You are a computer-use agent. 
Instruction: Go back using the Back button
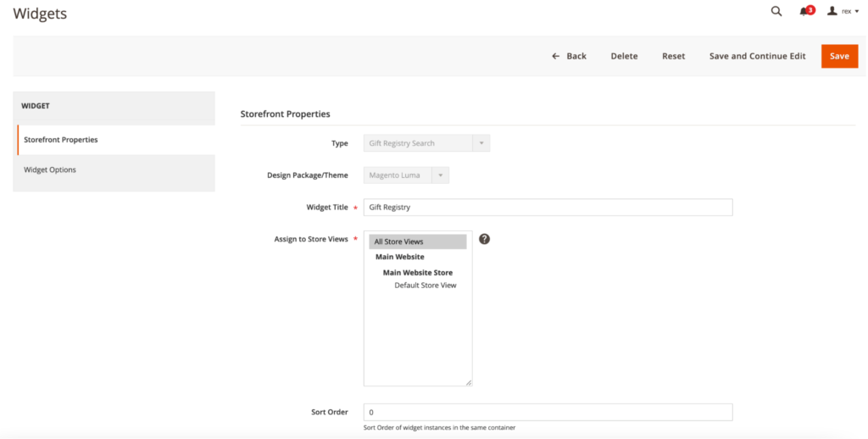point(569,56)
